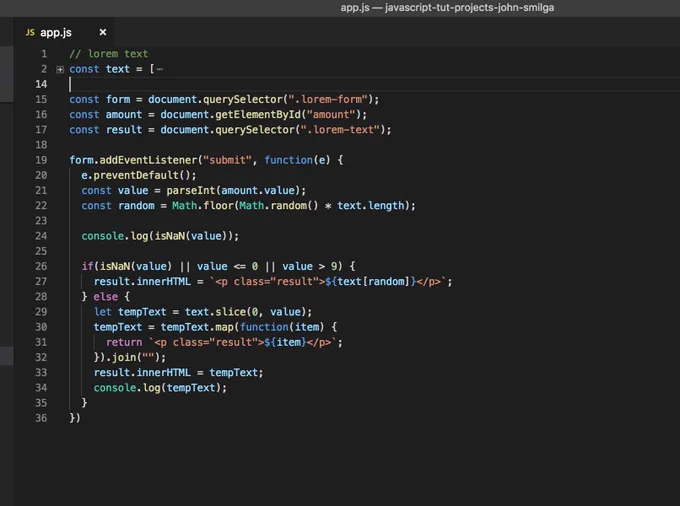
Task: Click 'tempText.map' on line 30
Action: pyautogui.click(x=197, y=327)
